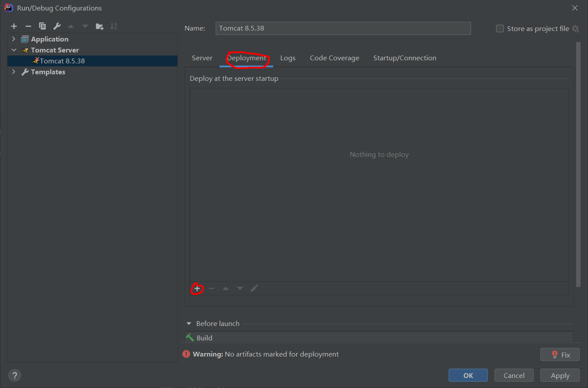The width and height of the screenshot is (588, 388).
Task: Click the OK button
Action: click(x=468, y=375)
